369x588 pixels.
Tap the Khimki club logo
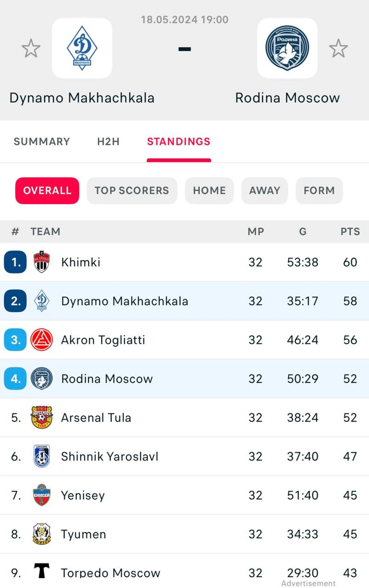pyautogui.click(x=42, y=262)
